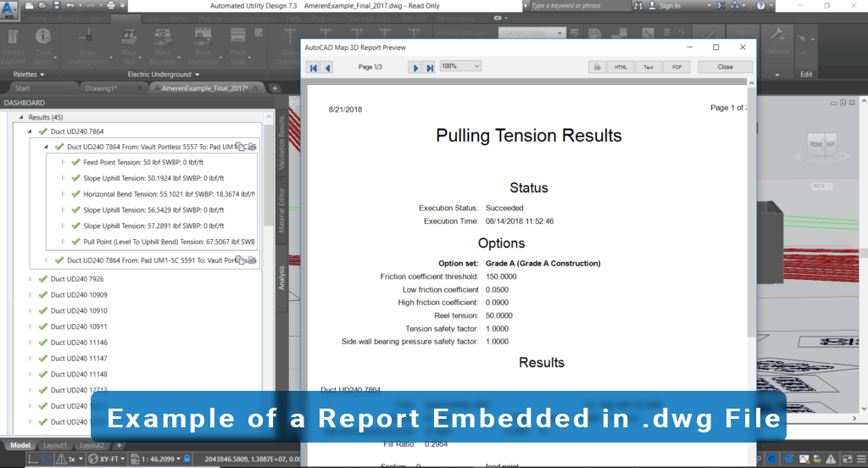The width and height of the screenshot is (868, 468).
Task: Export report as PDF
Action: coord(676,67)
